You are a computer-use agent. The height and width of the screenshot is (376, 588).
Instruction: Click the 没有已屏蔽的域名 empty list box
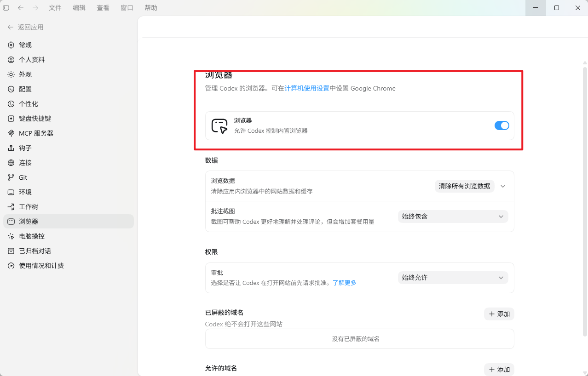(x=359, y=339)
